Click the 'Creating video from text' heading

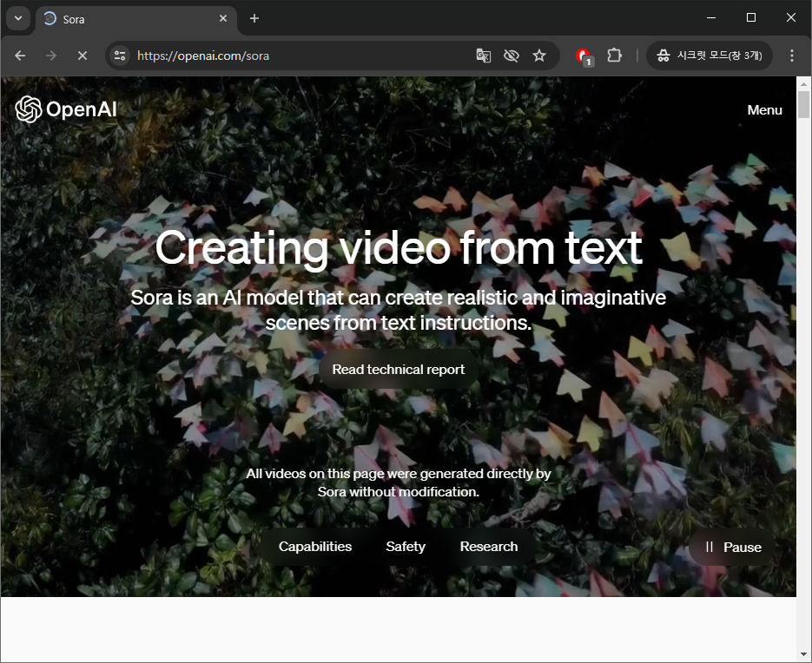399,248
